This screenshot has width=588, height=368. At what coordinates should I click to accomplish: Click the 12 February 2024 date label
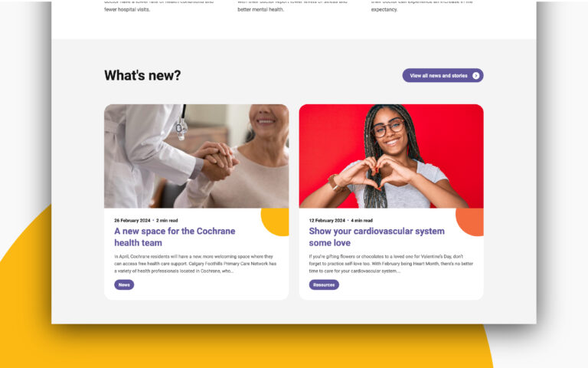[327, 221]
